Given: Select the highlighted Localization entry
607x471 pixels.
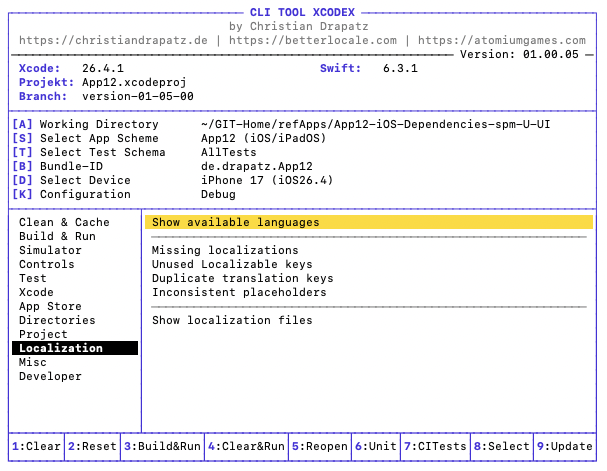Looking at the screenshot, I should click(75, 348).
